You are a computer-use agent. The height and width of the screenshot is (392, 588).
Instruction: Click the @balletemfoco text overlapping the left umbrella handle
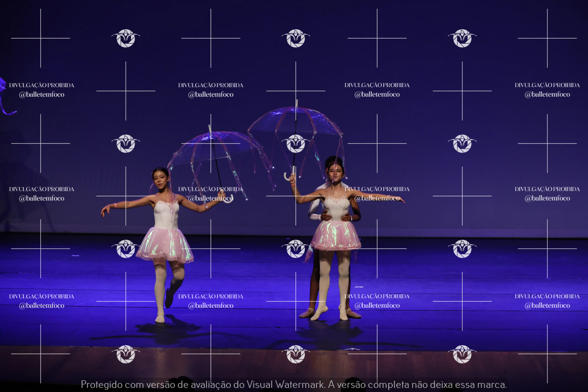[x=211, y=198]
